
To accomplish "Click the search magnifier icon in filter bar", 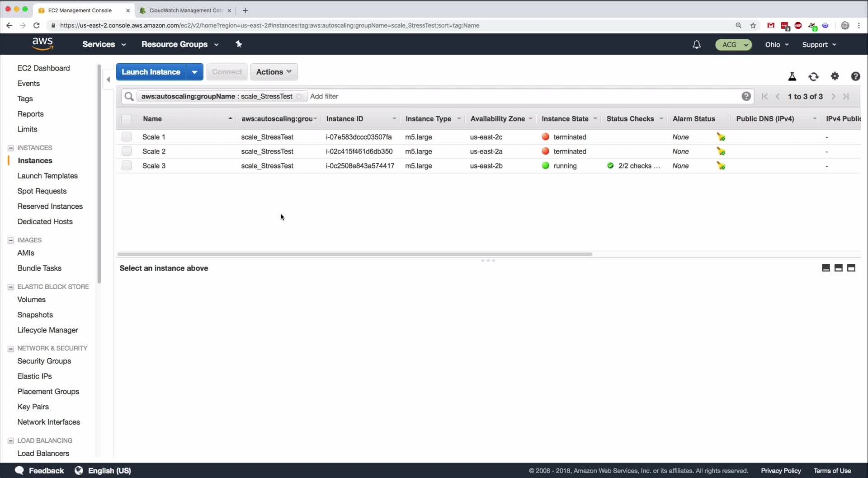I will coord(129,96).
